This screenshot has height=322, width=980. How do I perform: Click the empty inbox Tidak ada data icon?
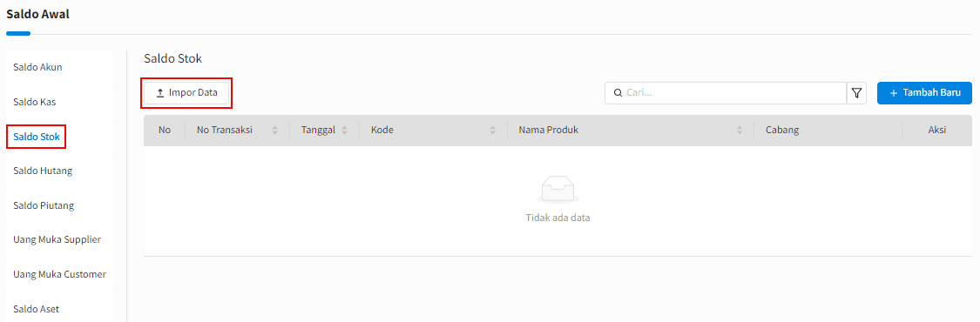pos(558,189)
